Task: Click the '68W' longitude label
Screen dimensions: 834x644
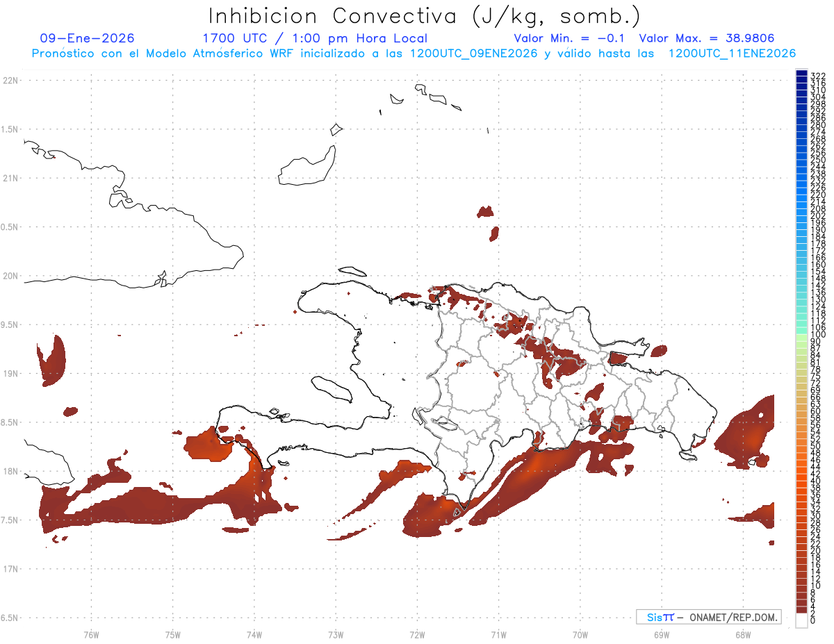Action: coord(743,635)
